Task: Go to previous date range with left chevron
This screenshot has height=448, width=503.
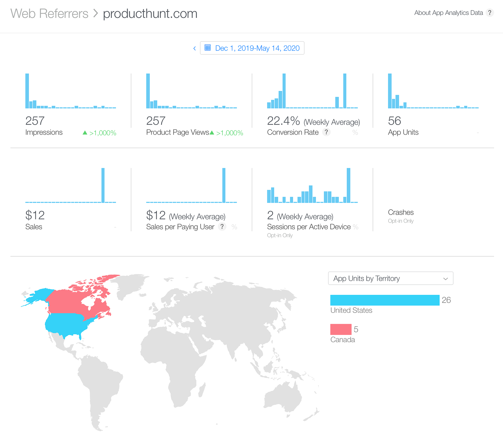Action: click(194, 48)
